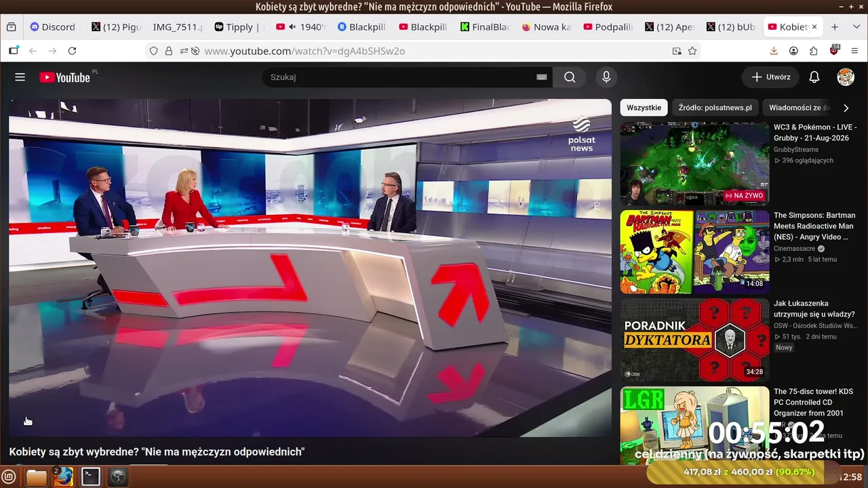
Task: Open the YouTube account avatar menu
Action: 846,77
